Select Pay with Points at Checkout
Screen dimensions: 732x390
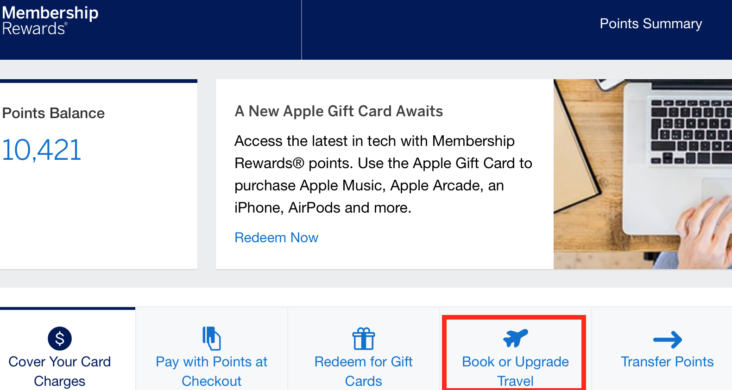click(x=211, y=371)
